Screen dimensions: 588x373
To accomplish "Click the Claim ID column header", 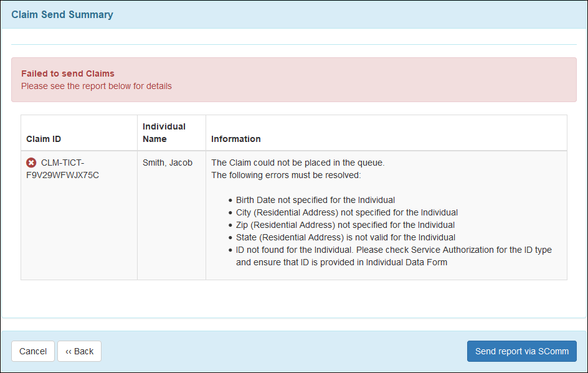I will [x=44, y=139].
